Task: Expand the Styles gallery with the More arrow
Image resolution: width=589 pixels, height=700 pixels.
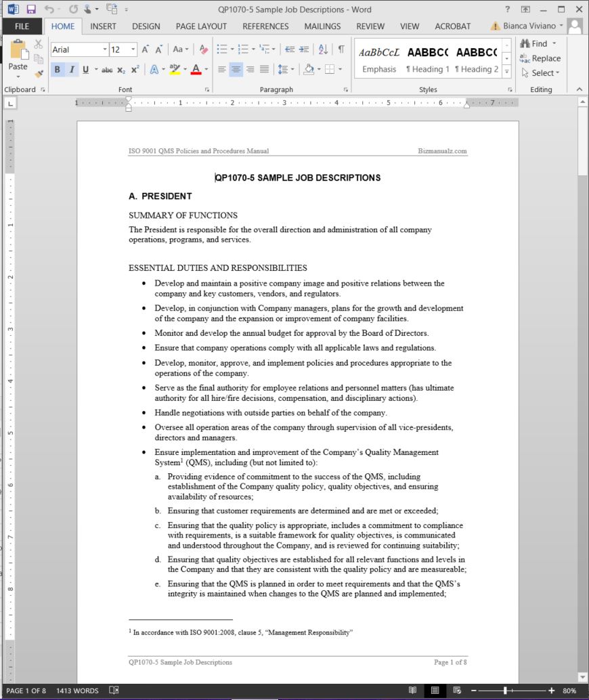Action: click(x=507, y=72)
